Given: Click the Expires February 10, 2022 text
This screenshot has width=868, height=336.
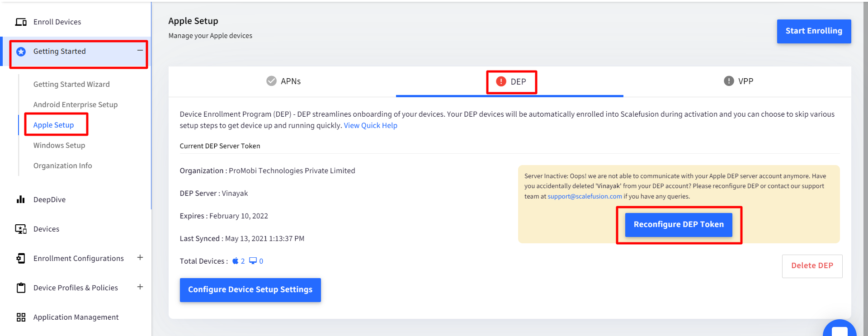Looking at the screenshot, I should click(x=224, y=216).
